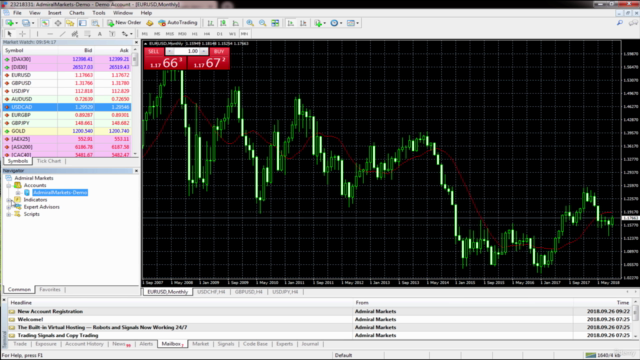This screenshot has height=360, width=640.
Task: Select the Text tool (A)
Action: 100,34
